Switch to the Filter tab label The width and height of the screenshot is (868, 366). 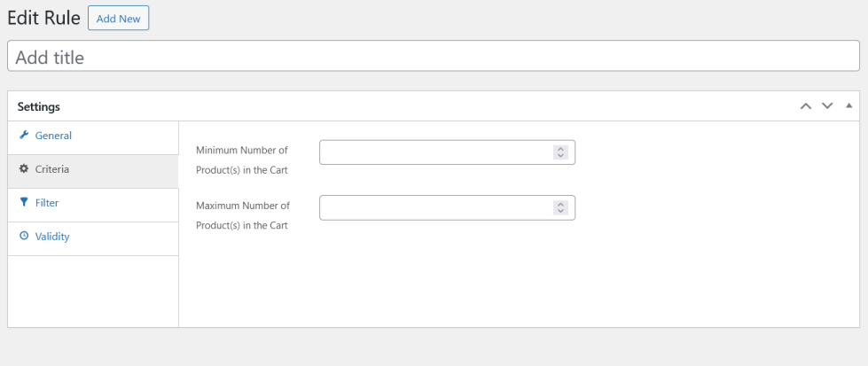click(x=47, y=203)
